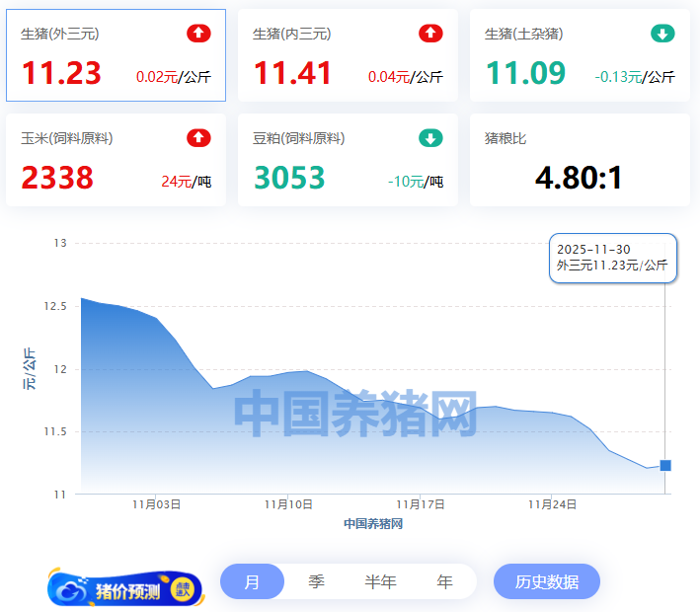Switch to 半年 time range
The width and height of the screenshot is (700, 612).
[380, 582]
